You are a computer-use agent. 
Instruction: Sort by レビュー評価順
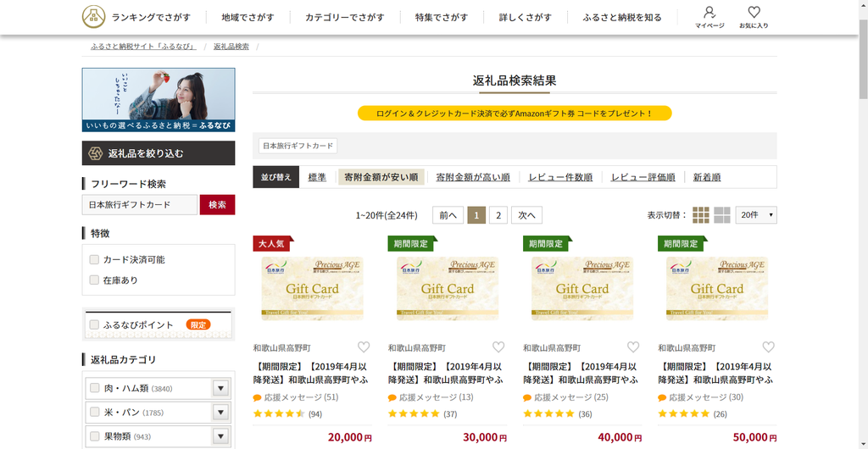[x=643, y=177]
